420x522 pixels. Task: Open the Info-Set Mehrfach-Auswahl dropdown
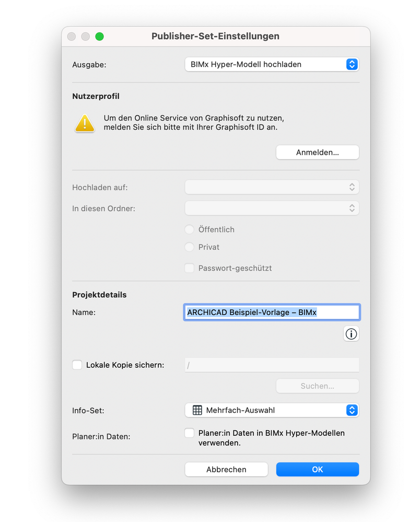(x=272, y=410)
